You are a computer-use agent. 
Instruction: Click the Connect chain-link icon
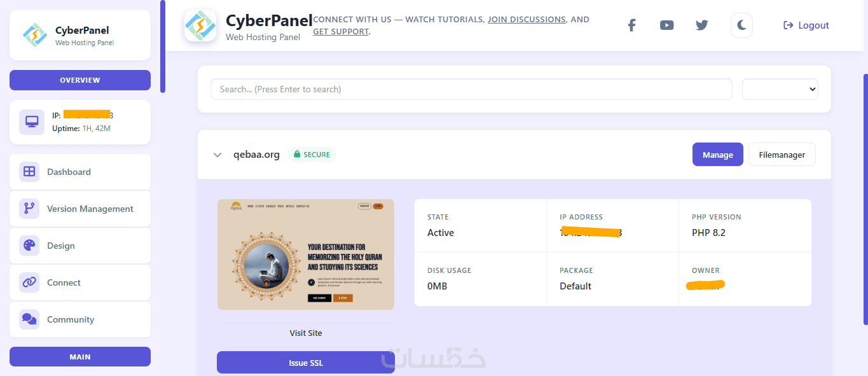29,282
